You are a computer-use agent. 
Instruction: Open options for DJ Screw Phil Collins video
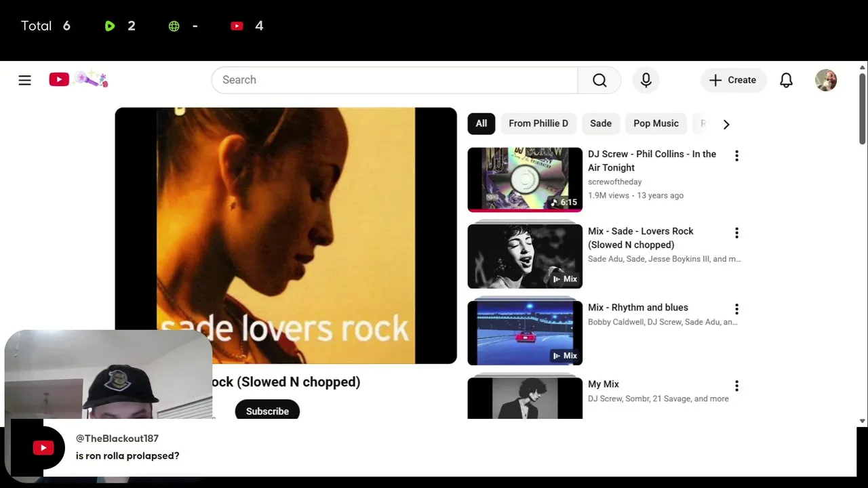(736, 156)
